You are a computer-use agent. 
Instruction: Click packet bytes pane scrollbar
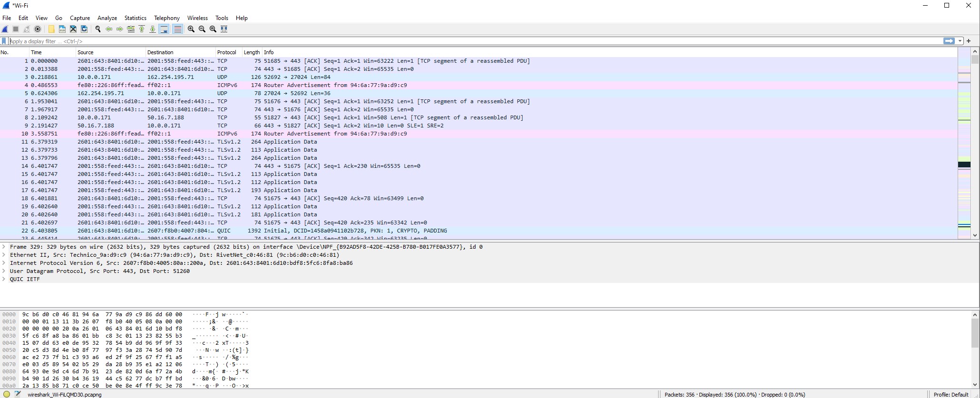coord(975,349)
